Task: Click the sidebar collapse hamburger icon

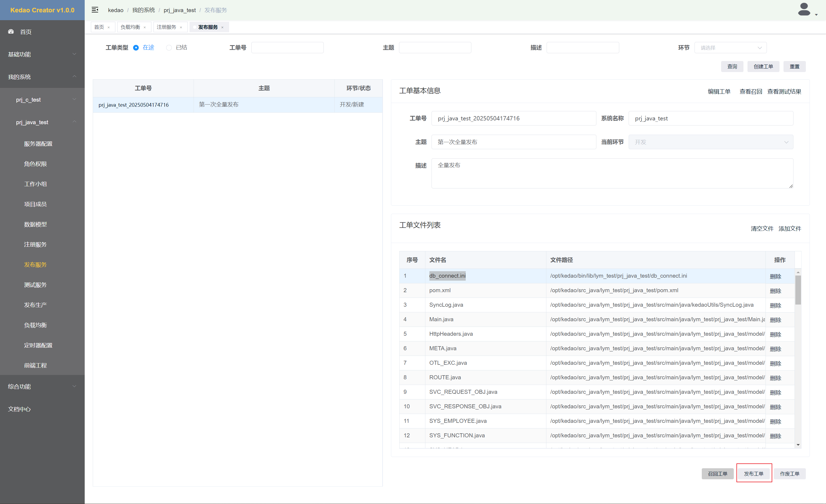Action: (95, 10)
